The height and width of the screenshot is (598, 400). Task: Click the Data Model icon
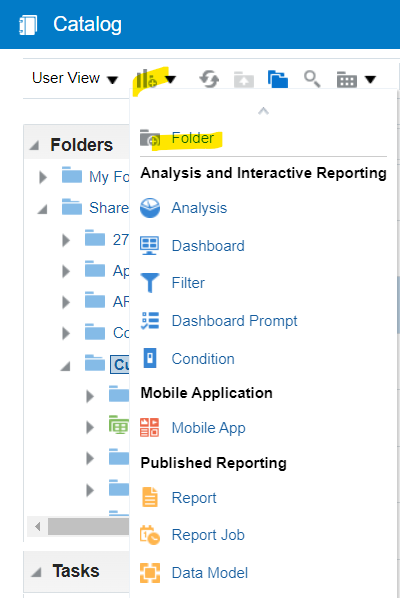[150, 573]
